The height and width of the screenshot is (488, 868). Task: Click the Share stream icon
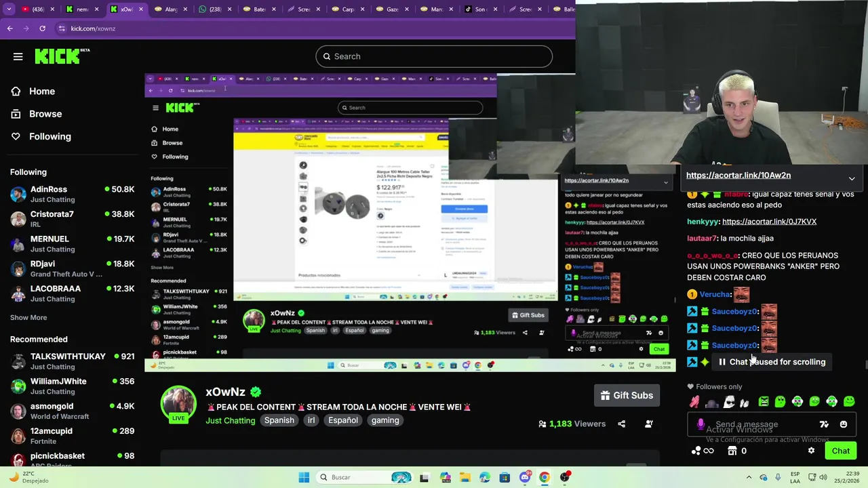[621, 424]
